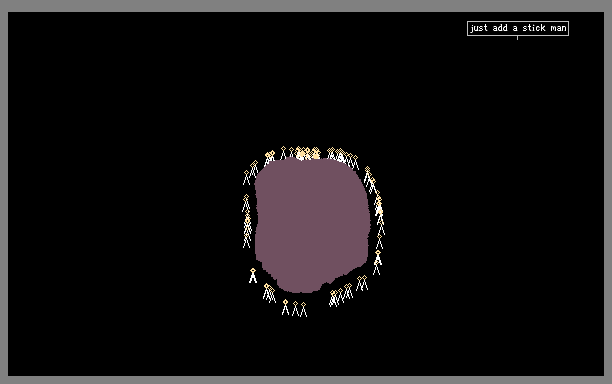This screenshot has width=612, height=384.
Task: Click the middle of three stick men beneath the blob
Action: click(x=295, y=308)
